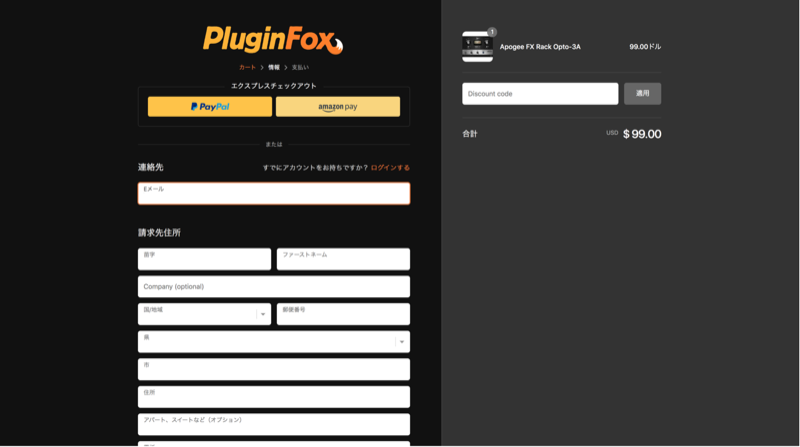Screen dimensions: 800x447
Task: Click the Company (optional) field
Action: pyautogui.click(x=274, y=287)
